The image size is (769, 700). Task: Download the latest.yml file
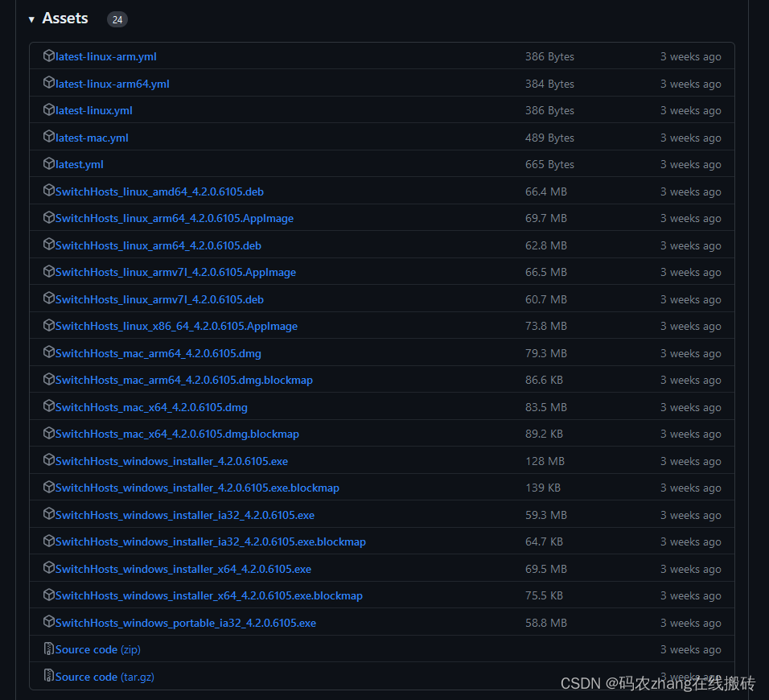80,165
